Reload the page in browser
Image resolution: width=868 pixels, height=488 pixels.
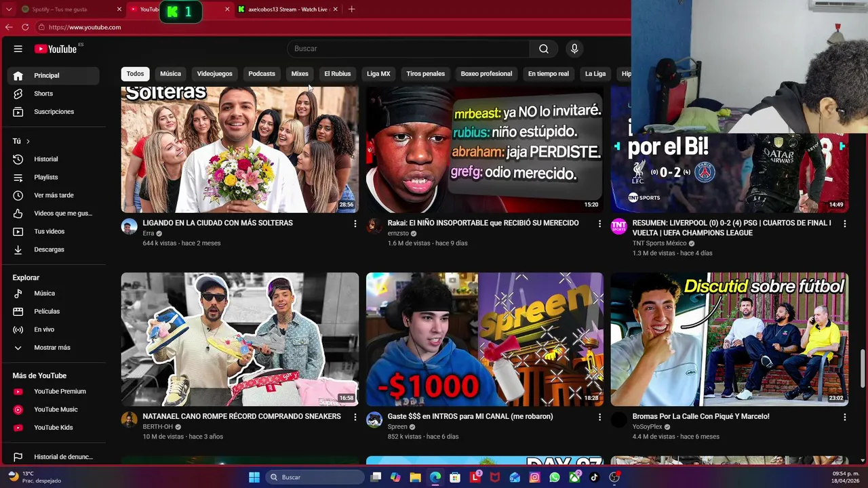pos(25,27)
